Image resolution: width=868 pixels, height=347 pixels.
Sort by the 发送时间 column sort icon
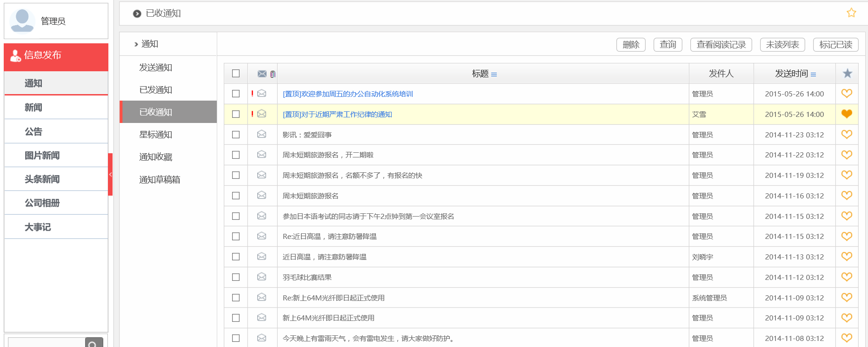click(813, 75)
